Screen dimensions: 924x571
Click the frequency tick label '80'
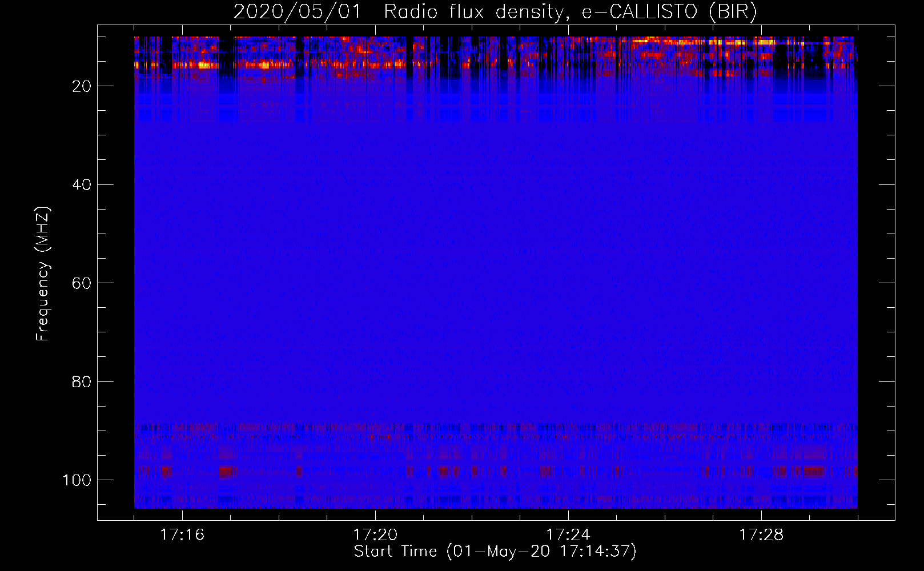click(82, 382)
